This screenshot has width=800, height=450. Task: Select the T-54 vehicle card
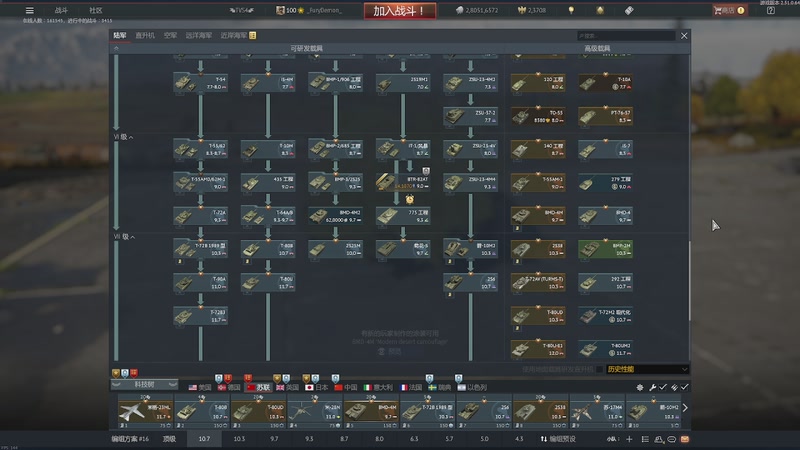coord(201,83)
